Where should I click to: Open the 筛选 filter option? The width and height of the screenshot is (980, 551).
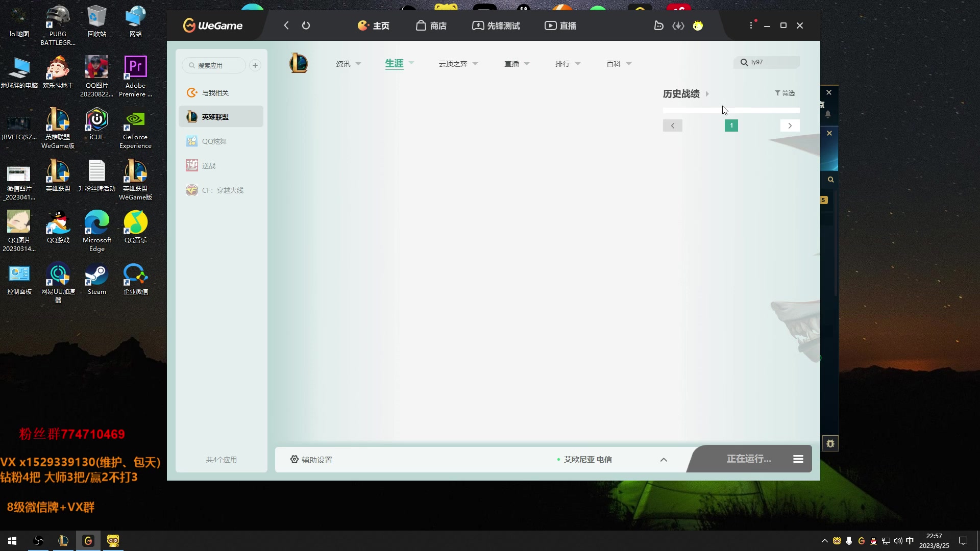pos(785,93)
